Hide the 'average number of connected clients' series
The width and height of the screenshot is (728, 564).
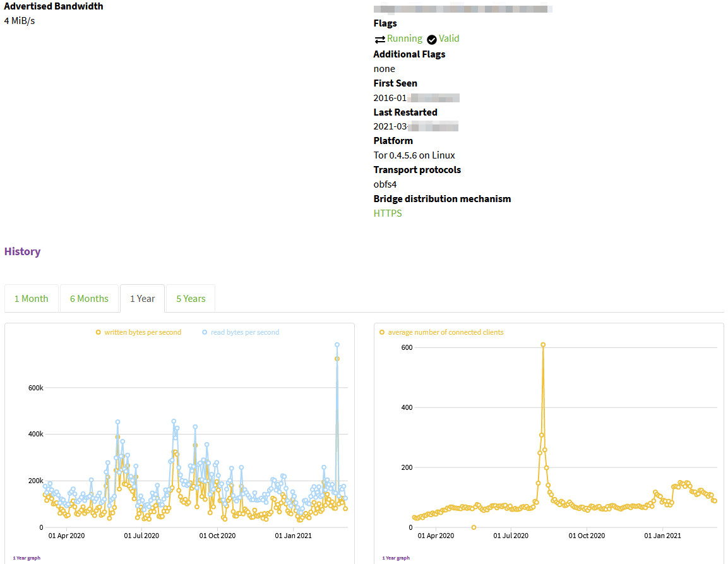pos(446,332)
